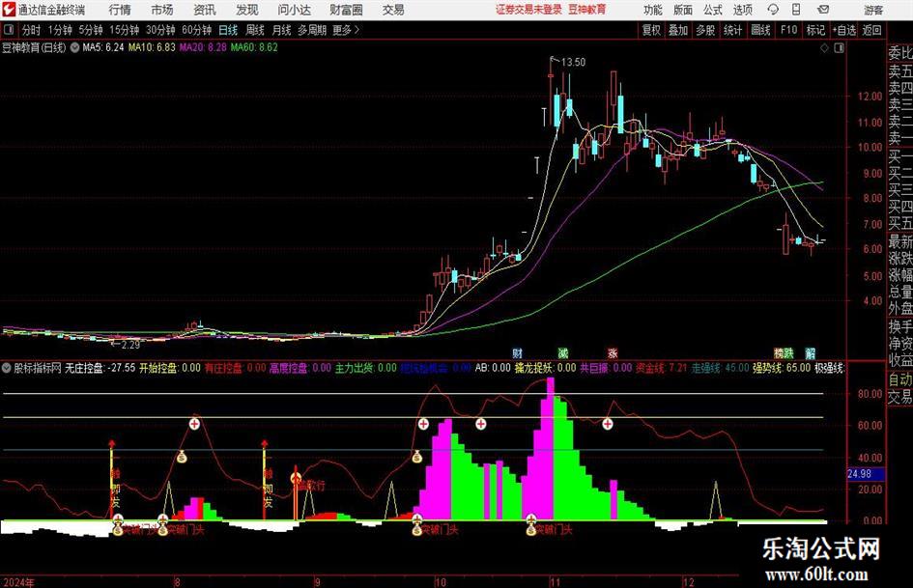Click the 画线 drawing tools button

click(x=760, y=30)
